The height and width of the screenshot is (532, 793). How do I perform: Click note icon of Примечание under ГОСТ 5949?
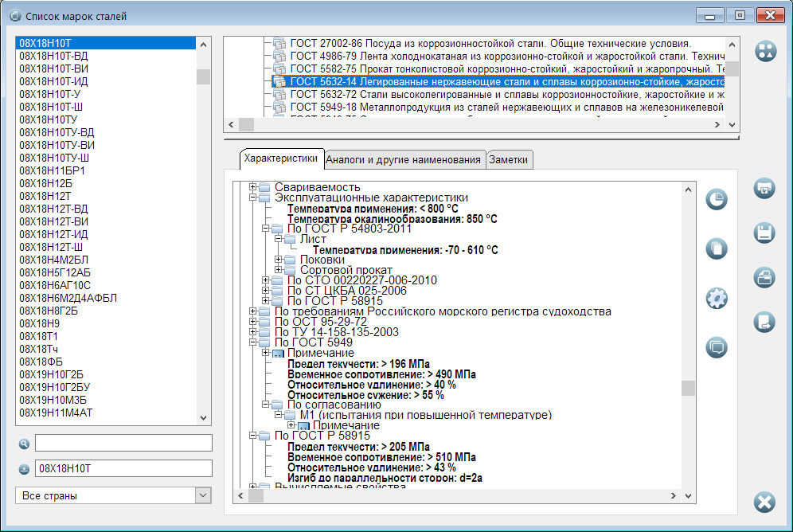coord(278,353)
